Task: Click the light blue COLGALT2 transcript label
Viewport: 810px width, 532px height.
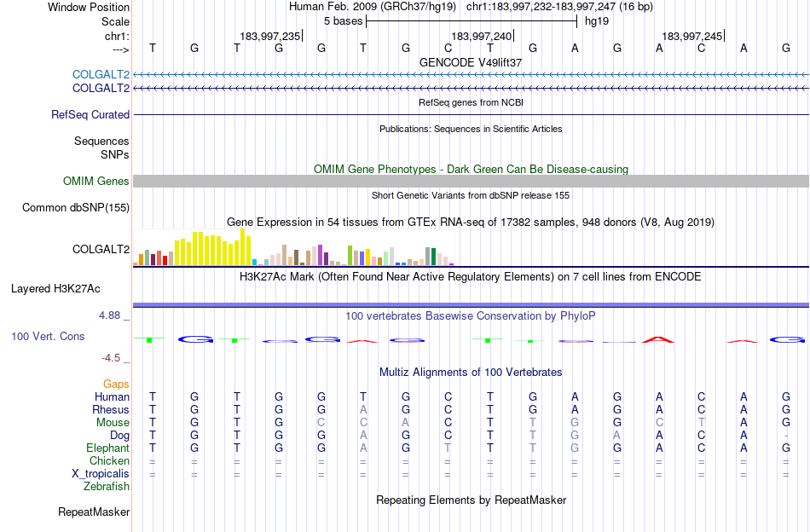Action: point(101,74)
